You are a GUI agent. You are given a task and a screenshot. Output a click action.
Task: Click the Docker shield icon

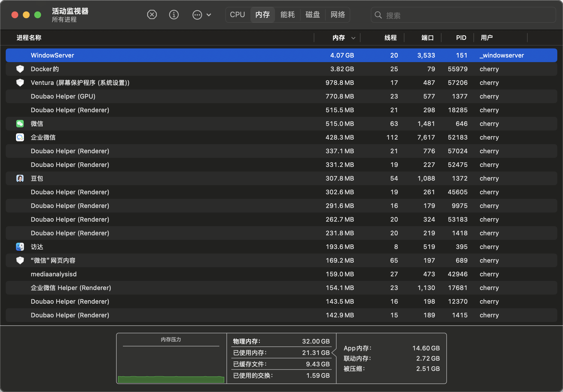[20, 69]
